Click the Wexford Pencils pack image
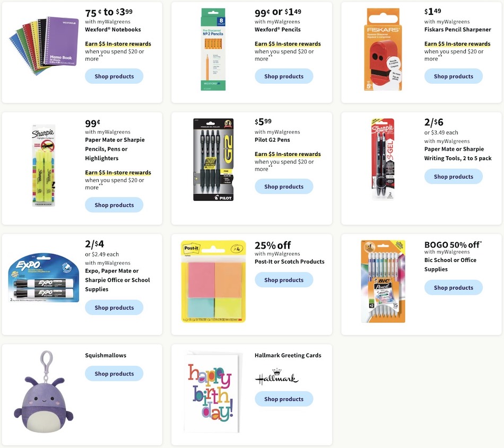 tap(213, 49)
